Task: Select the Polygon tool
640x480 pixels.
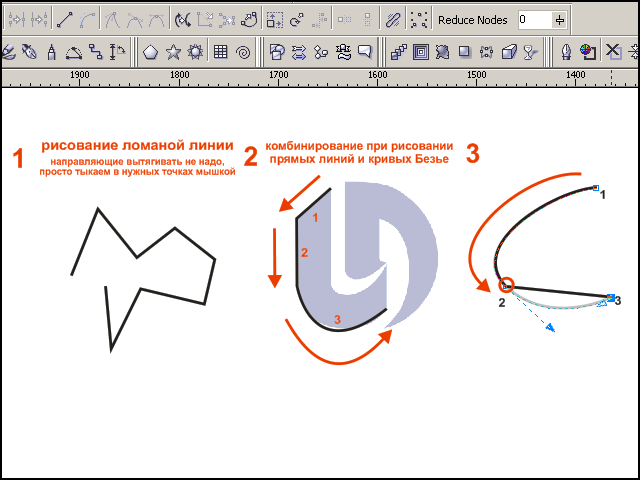Action: [150, 51]
